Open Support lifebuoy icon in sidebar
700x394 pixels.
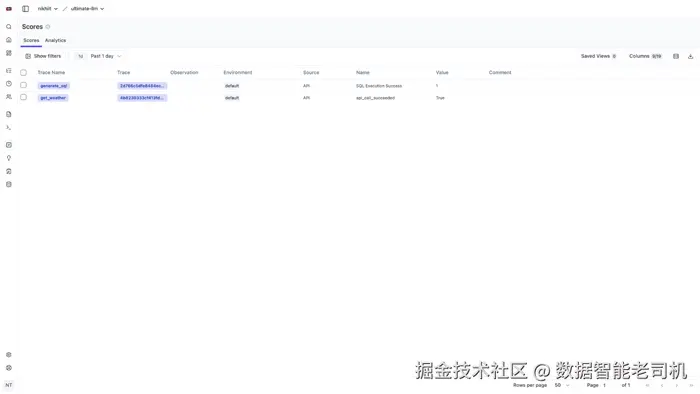point(8,368)
